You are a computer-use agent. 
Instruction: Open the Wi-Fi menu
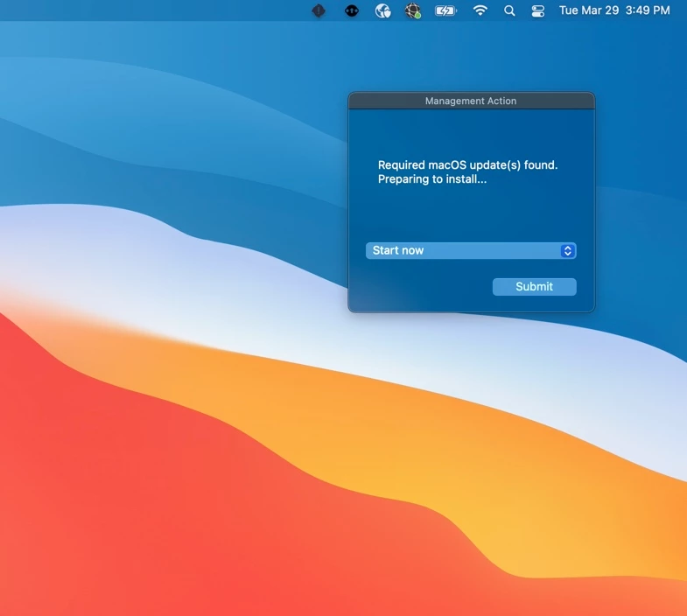(480, 10)
